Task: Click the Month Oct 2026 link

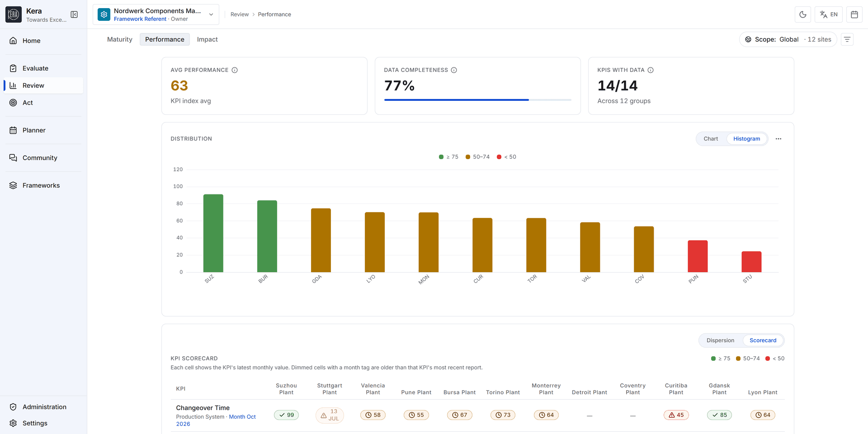Action: [216, 420]
